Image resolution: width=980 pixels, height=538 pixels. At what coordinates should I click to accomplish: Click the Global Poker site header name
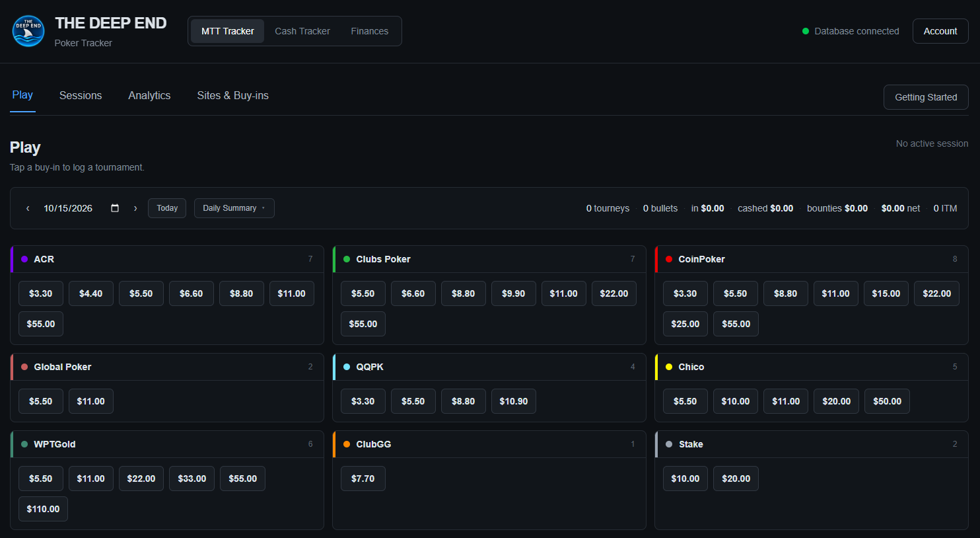click(x=63, y=367)
